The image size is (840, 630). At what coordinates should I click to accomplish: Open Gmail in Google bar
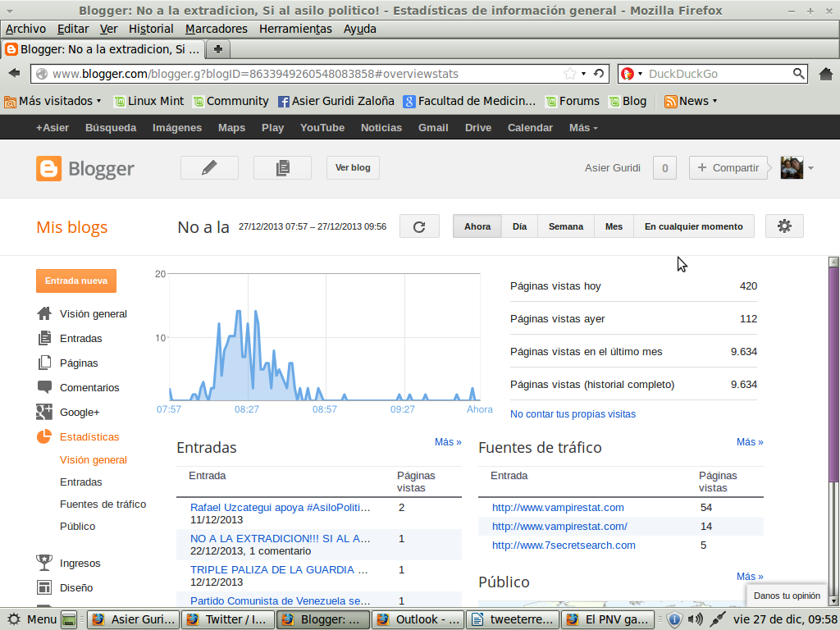[x=433, y=127]
